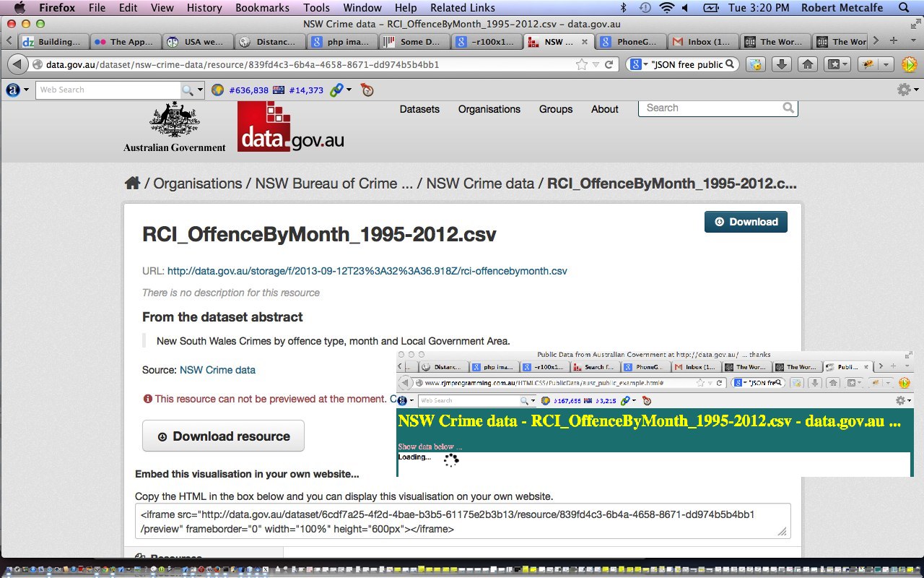Switch to the PhoneG... tab
924x578 pixels.
tap(632, 41)
